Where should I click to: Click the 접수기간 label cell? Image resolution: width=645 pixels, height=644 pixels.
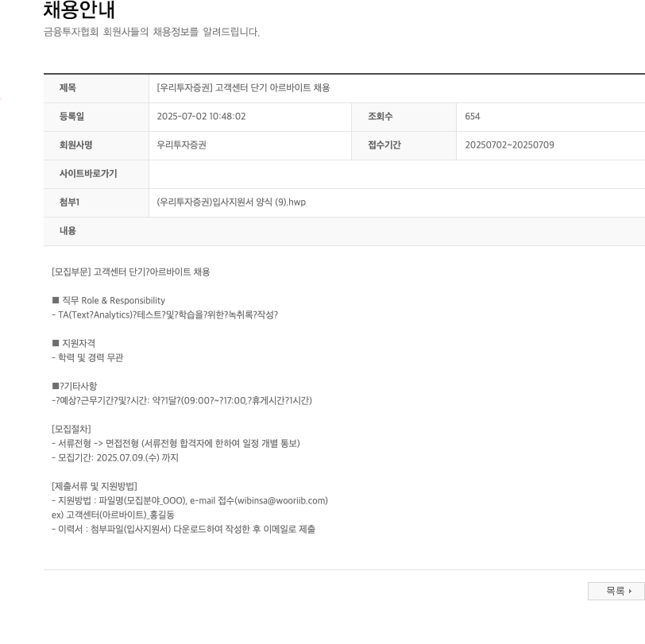(404, 145)
